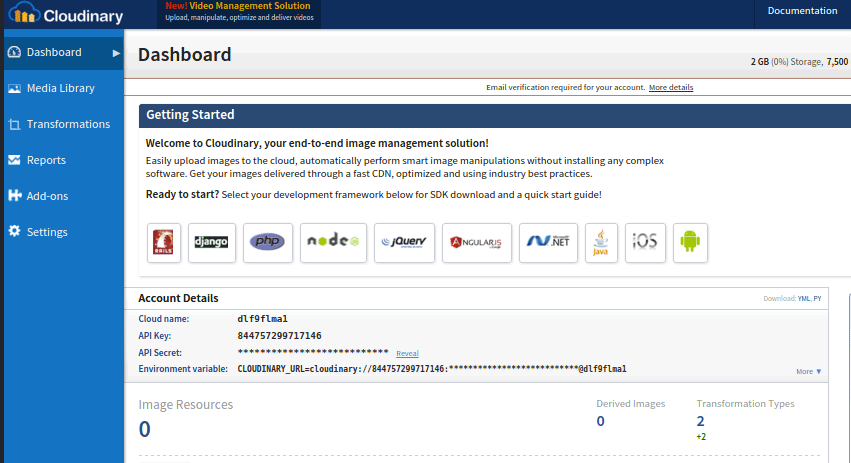The height and width of the screenshot is (463, 851).
Task: Click the CLOUDINARY_URL environment variable value
Action: click(x=432, y=369)
